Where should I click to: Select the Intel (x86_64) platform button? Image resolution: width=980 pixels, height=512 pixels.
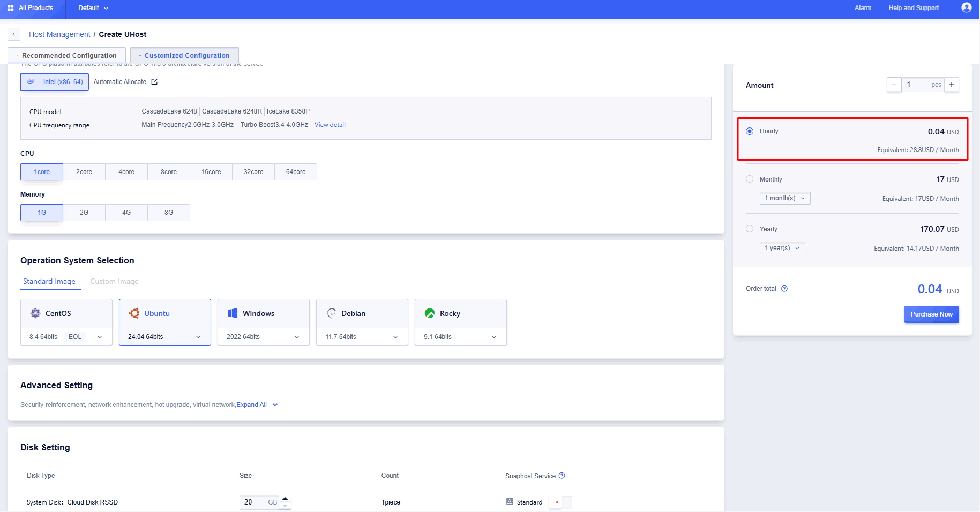55,82
